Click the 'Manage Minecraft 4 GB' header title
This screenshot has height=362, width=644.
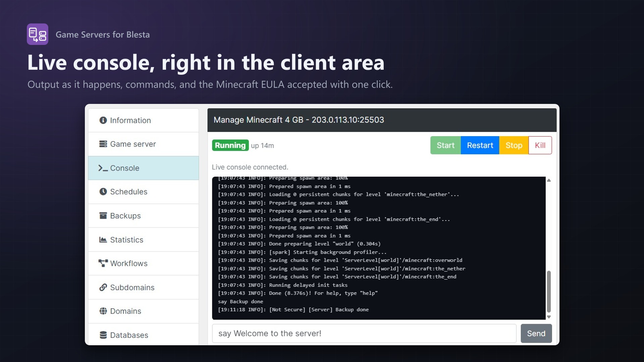[299, 120]
